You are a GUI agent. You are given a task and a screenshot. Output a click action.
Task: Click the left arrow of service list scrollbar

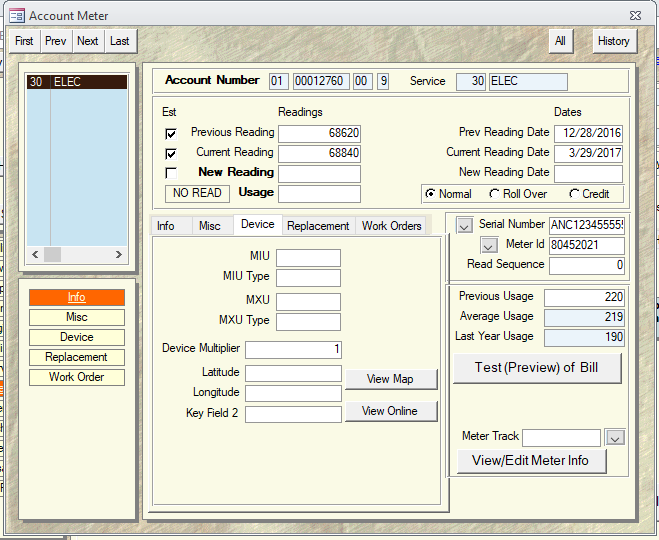point(35,254)
